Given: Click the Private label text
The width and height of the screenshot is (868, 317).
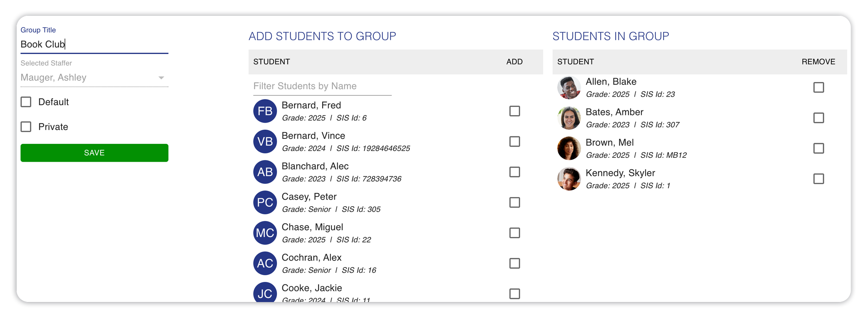Looking at the screenshot, I should [x=53, y=127].
